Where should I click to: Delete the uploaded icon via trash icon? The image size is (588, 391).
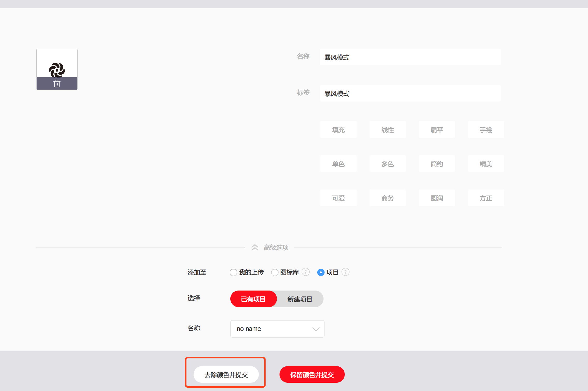[x=57, y=84]
